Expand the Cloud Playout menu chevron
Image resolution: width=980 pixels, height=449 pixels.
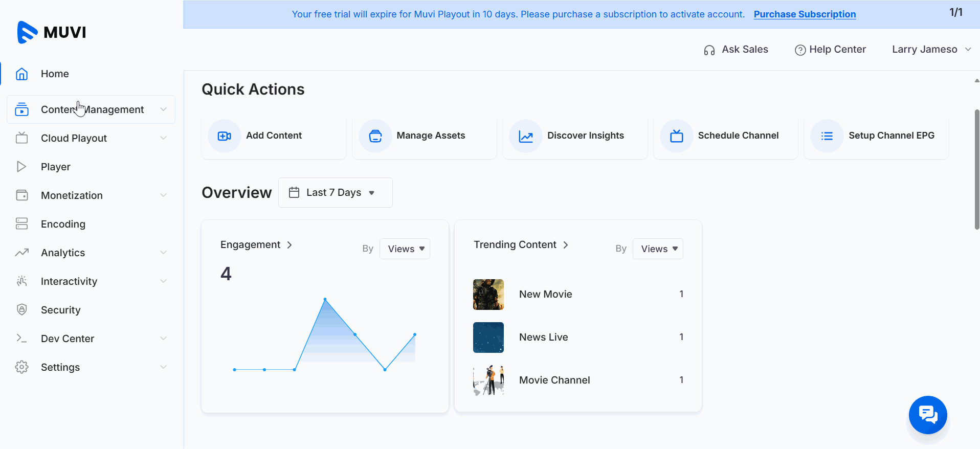click(163, 138)
